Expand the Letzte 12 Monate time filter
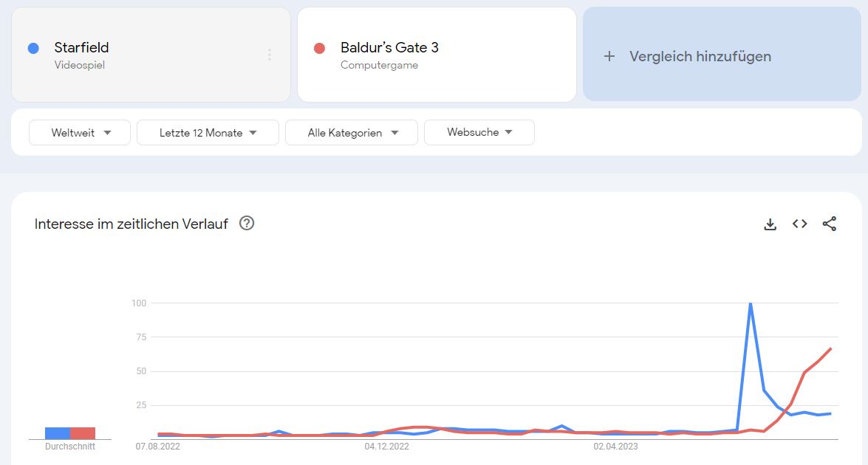The width and height of the screenshot is (868, 465). click(x=208, y=133)
